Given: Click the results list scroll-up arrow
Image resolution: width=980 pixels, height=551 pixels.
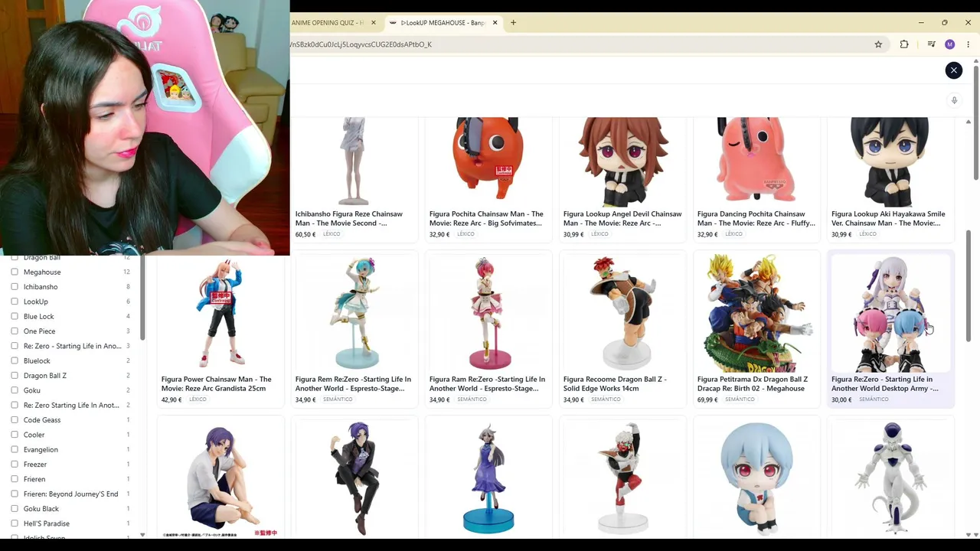Looking at the screenshot, I should point(969,122).
